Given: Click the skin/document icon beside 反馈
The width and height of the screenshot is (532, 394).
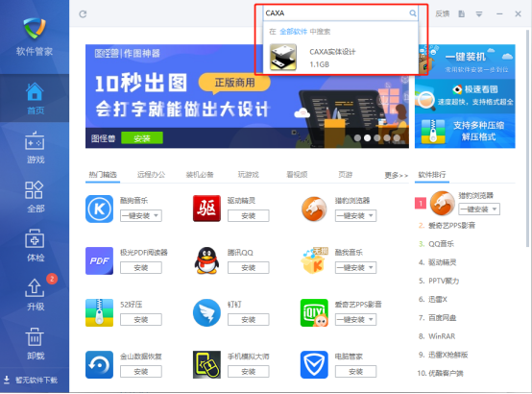Looking at the screenshot, I should click(462, 13).
